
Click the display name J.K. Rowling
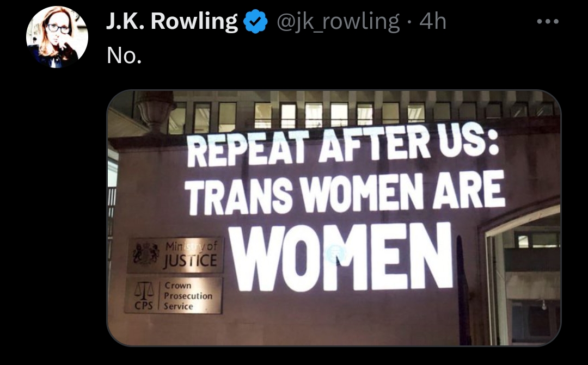pyautogui.click(x=171, y=21)
